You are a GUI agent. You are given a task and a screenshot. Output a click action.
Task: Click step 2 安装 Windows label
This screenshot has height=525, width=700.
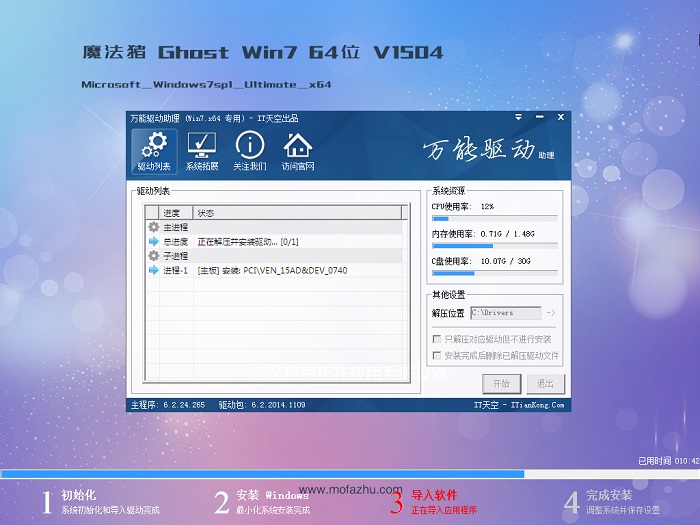coord(272,495)
